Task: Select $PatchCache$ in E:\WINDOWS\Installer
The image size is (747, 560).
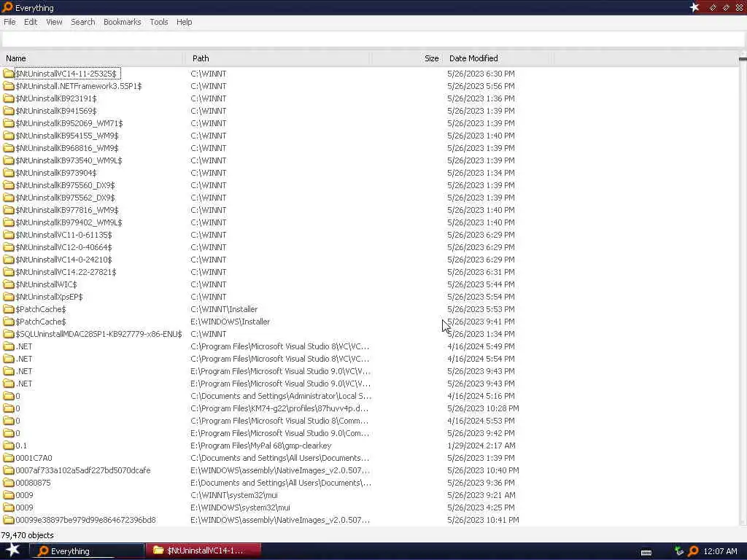Action: 41,322
